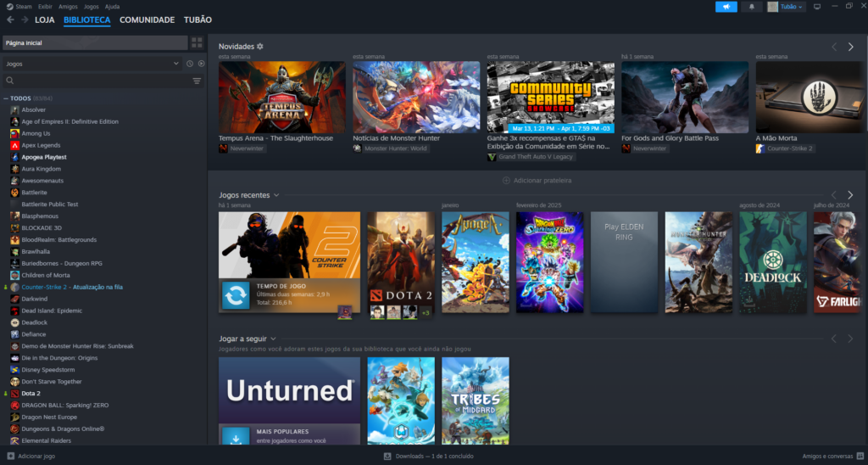Switch to the LOJA tab

click(45, 20)
